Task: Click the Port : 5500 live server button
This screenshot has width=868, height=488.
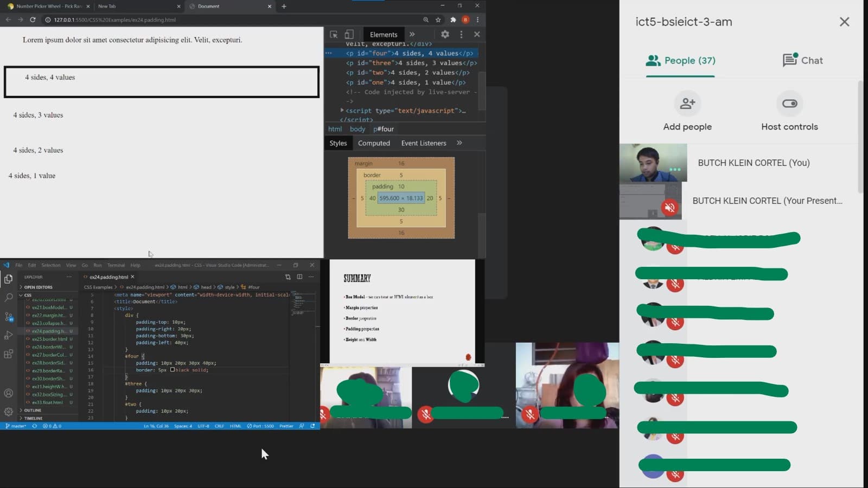Action: point(260,426)
